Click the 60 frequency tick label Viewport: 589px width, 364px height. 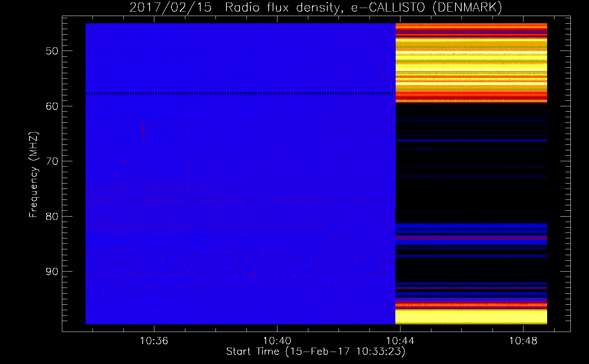pos(52,106)
